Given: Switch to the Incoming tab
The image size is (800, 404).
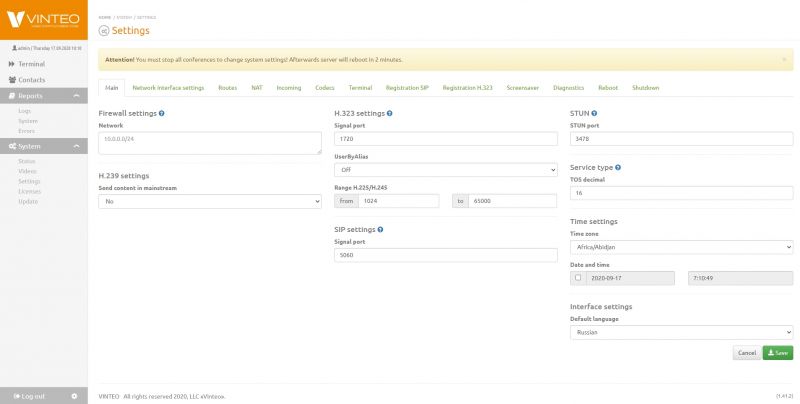Looking at the screenshot, I should 289,88.
